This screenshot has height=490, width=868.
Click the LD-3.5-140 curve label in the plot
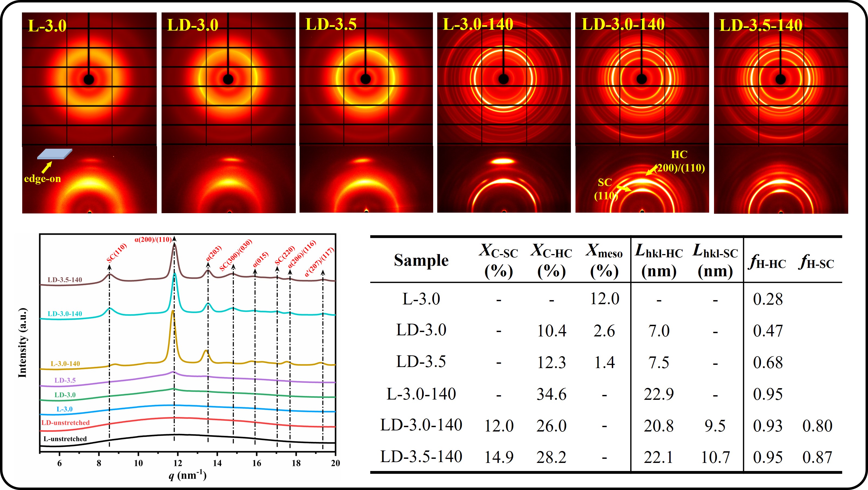click(65, 280)
